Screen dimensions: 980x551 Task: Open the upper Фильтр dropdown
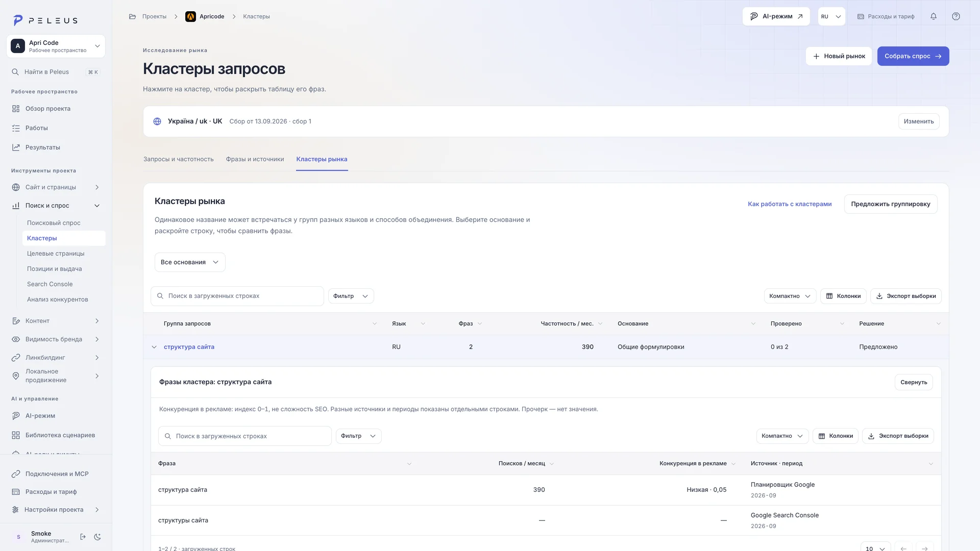[x=351, y=296]
